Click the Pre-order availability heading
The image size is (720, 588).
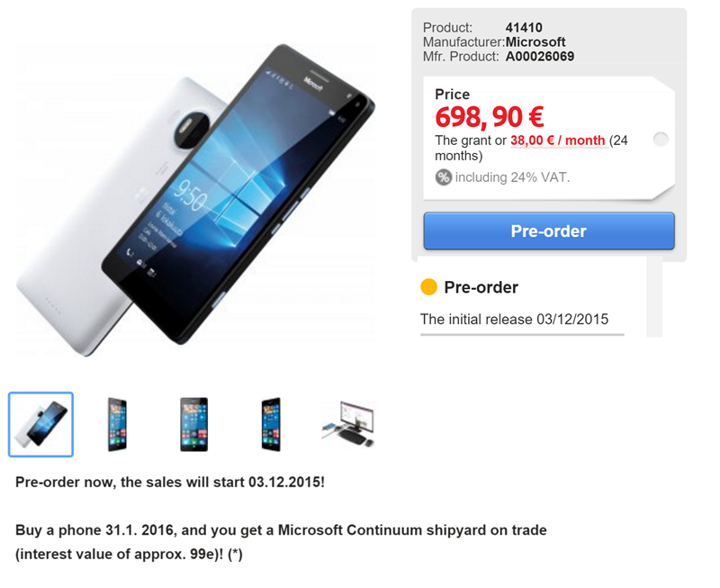[x=481, y=287]
